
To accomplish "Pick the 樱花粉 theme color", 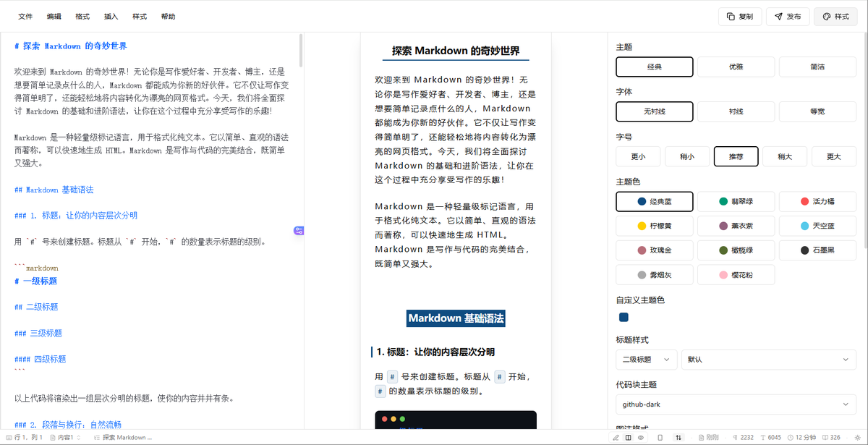I will [736, 275].
